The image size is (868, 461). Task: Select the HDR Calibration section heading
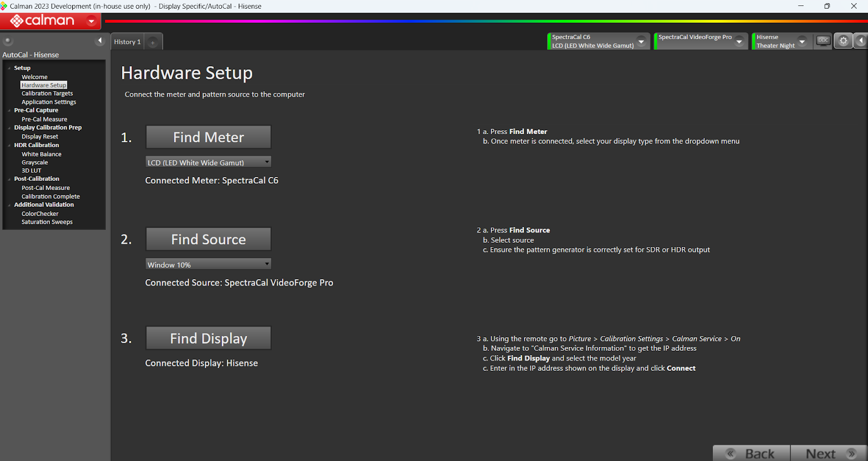(x=36, y=146)
